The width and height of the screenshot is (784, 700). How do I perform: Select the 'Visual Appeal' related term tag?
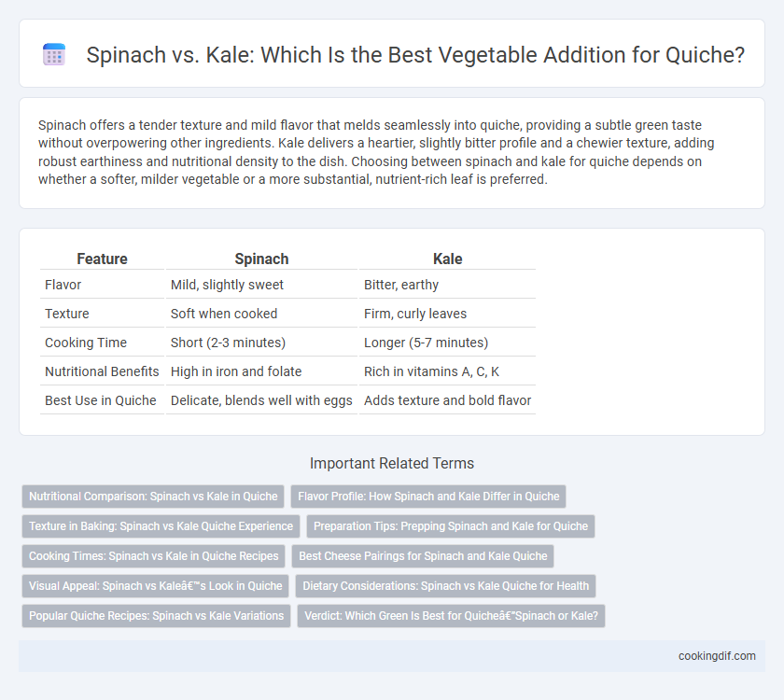click(156, 586)
